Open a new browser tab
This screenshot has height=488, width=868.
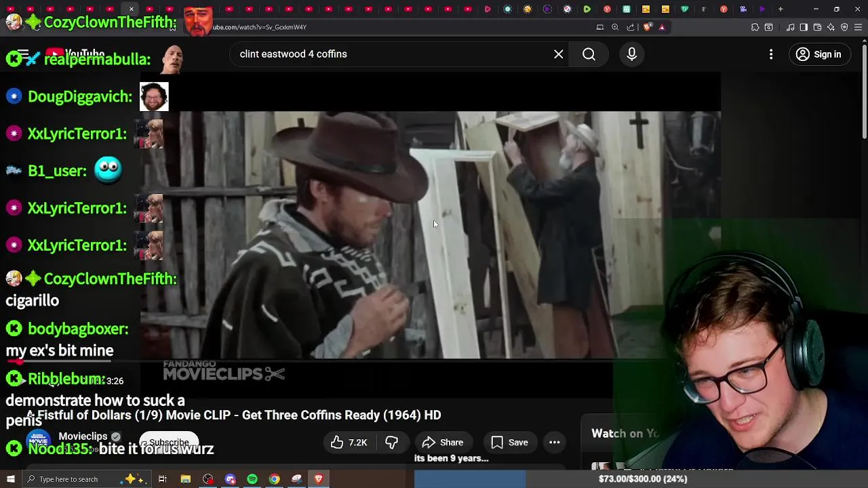coord(781,9)
